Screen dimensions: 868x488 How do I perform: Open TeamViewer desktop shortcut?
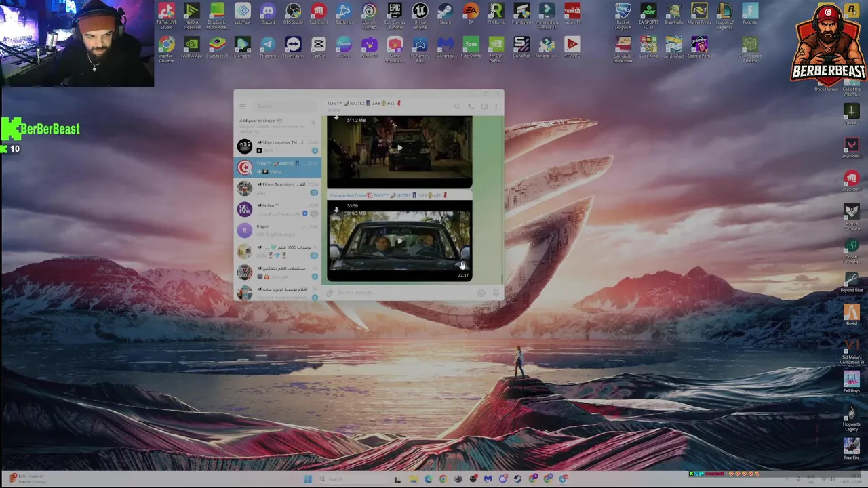(293, 48)
